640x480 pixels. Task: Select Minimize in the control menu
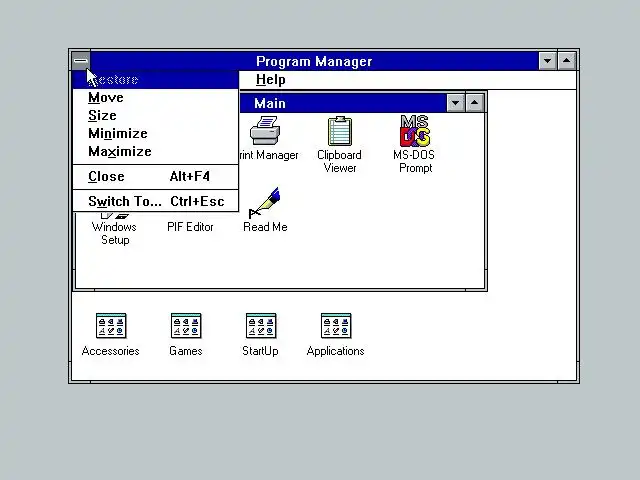point(156,133)
